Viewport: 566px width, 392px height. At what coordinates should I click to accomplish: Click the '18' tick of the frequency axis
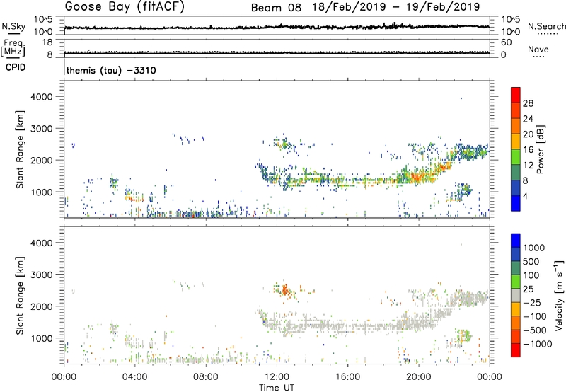point(47,42)
